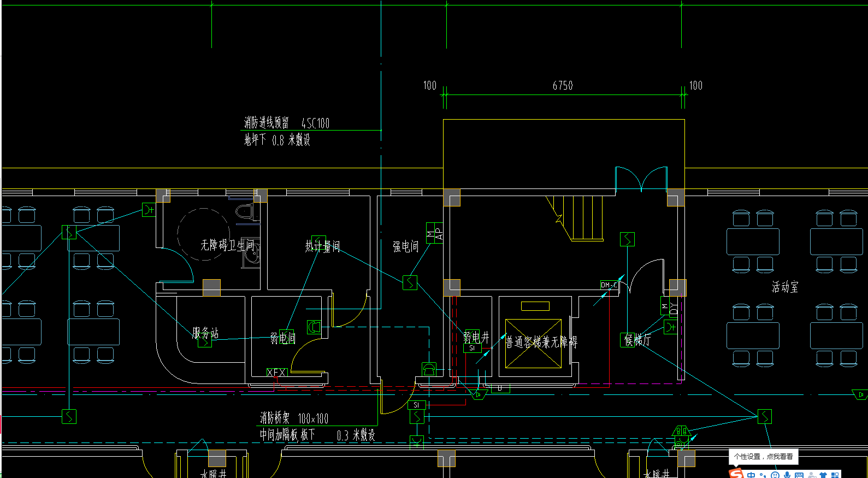Open the IME toolbox grid icon
The height and width of the screenshot is (478, 868).
(x=835, y=475)
